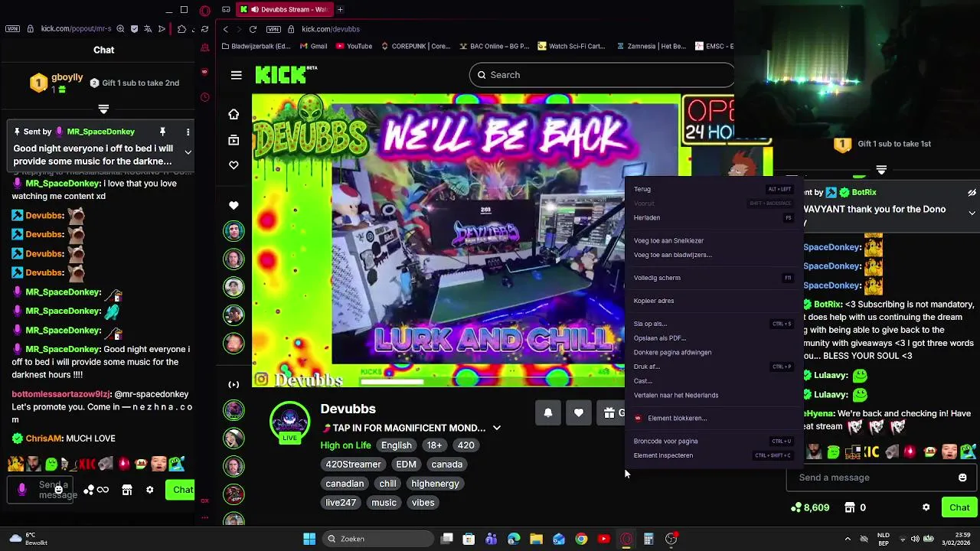Open Windows Start menu
980x551 pixels.
[309, 539]
